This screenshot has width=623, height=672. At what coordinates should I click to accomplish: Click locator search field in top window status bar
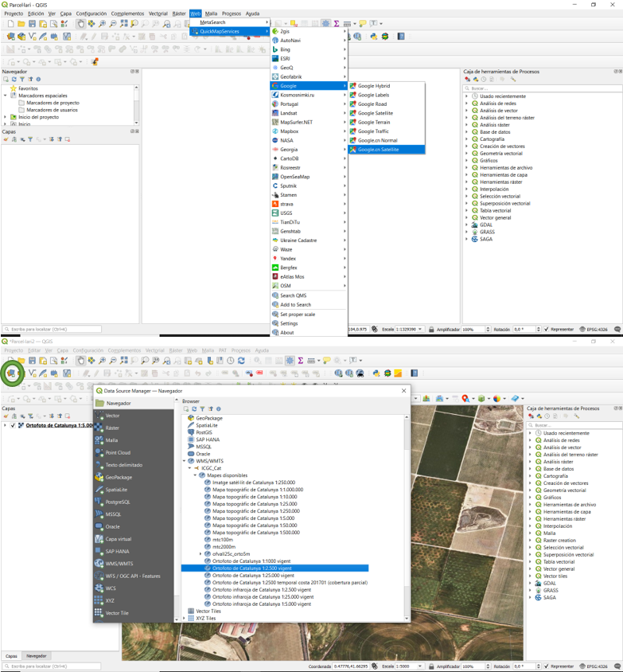(x=52, y=329)
